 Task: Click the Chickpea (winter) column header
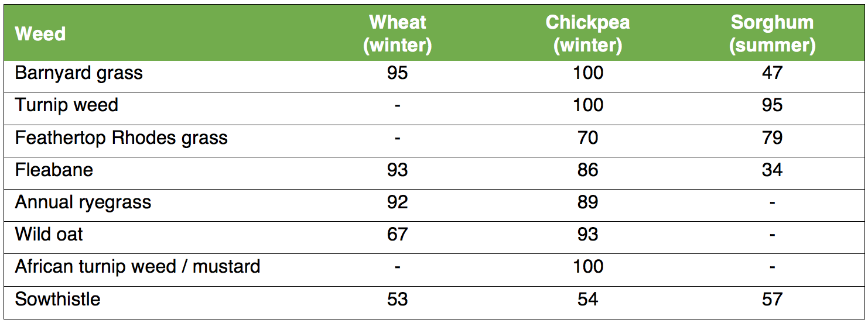(x=587, y=34)
